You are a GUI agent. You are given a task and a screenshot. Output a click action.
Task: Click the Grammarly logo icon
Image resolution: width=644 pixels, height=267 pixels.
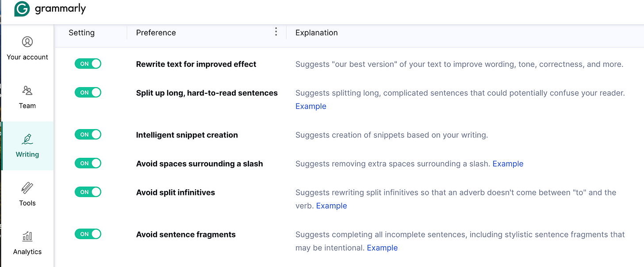click(x=22, y=9)
